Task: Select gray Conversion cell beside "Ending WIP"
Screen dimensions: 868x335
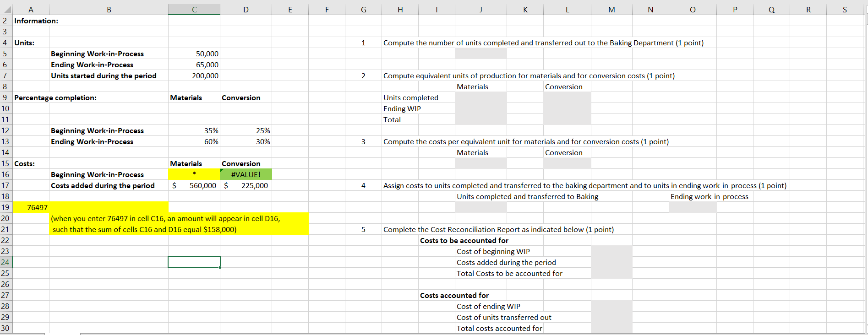Action: (567, 108)
